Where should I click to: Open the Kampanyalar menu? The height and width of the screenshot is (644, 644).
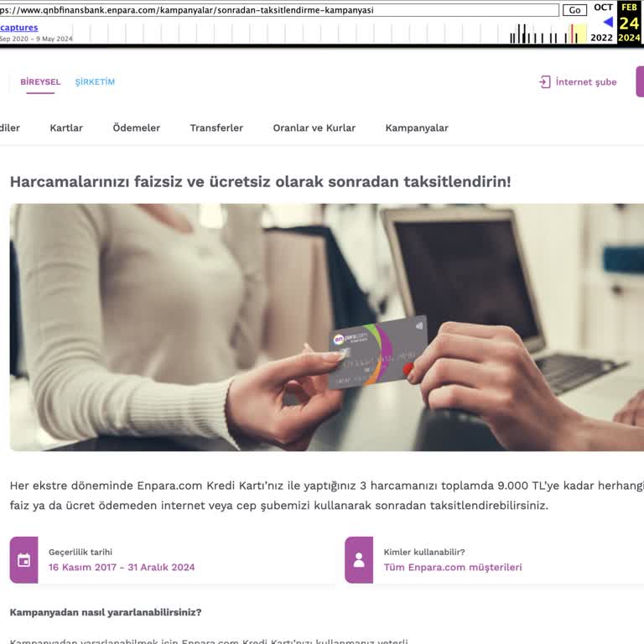tap(417, 127)
